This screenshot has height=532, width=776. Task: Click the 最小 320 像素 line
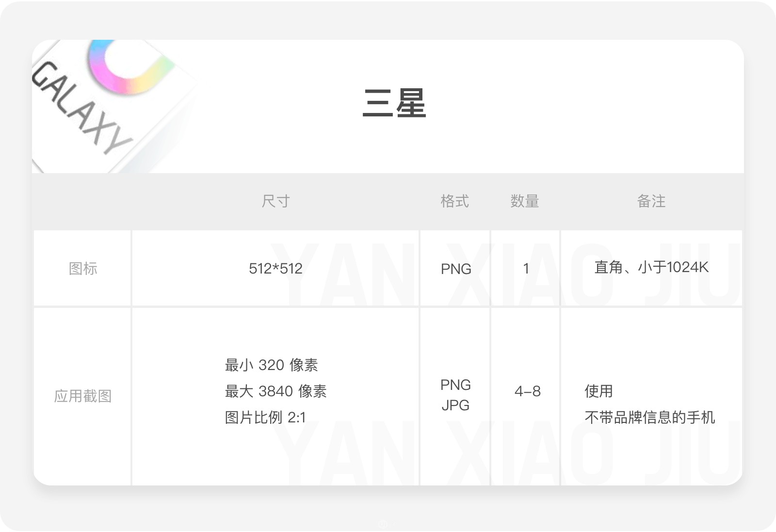click(x=271, y=365)
